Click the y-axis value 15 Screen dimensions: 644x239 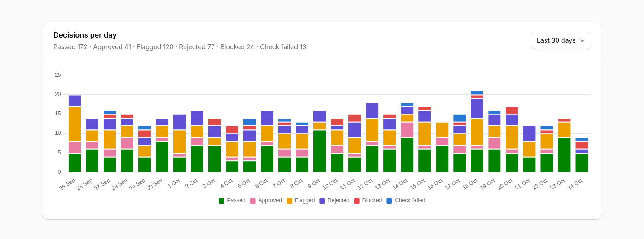[x=57, y=114]
